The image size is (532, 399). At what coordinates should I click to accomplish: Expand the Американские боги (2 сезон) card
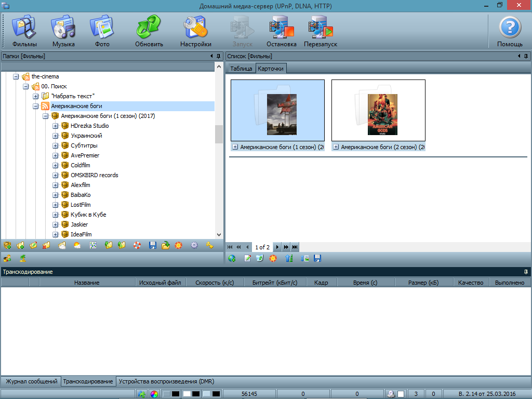pos(336,147)
